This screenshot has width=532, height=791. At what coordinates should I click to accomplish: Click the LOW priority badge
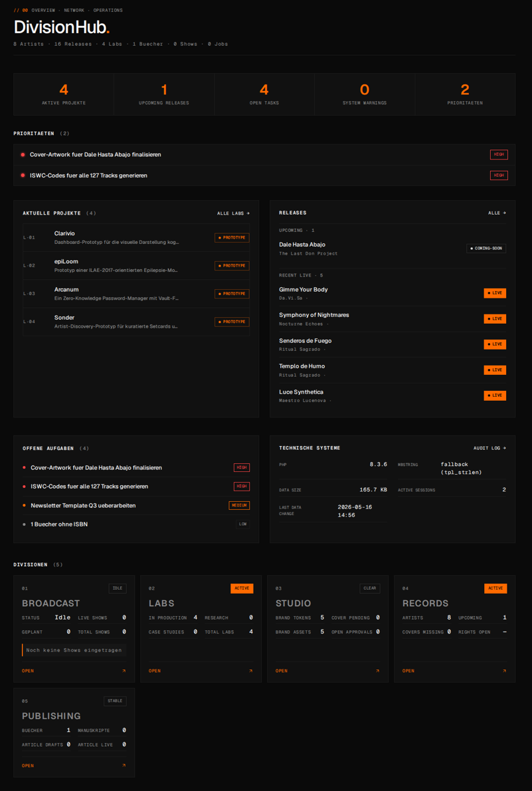click(243, 524)
